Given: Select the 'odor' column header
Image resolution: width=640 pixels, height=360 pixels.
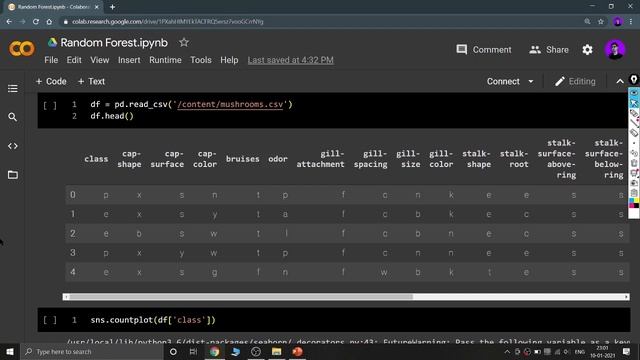Looking at the screenshot, I should pyautogui.click(x=278, y=159).
